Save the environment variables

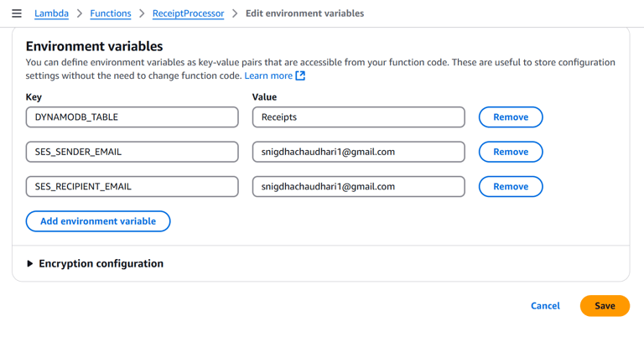[605, 306]
